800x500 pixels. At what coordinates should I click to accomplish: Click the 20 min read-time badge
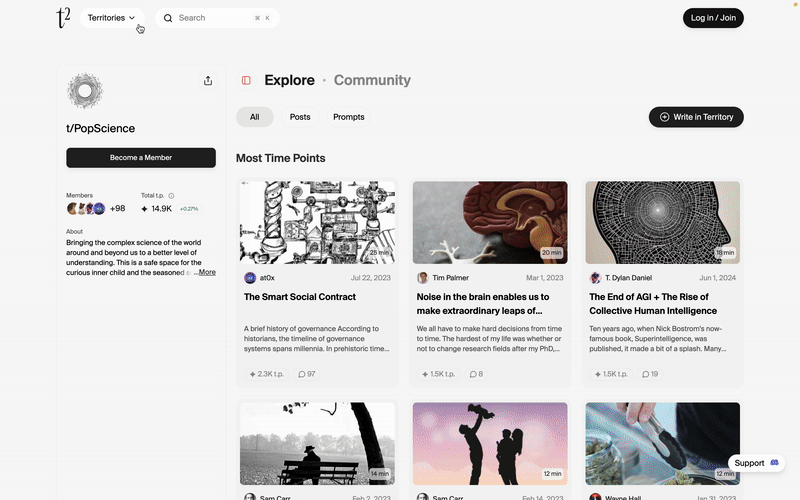click(x=552, y=253)
